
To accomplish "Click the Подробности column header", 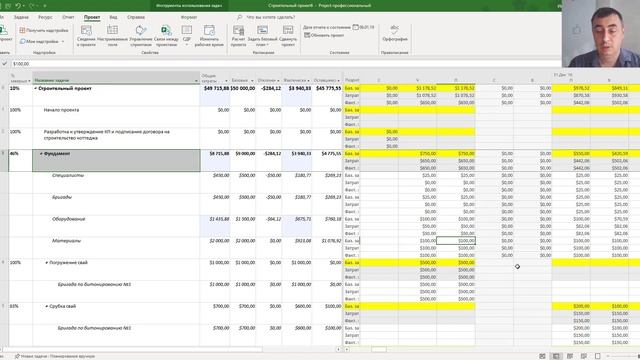I will [x=352, y=80].
